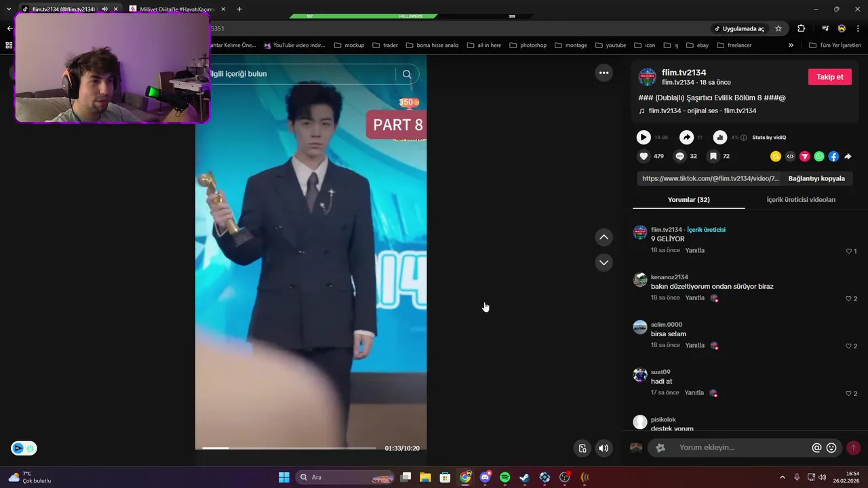The width and height of the screenshot is (868, 488).
Task: Reply to suat09 via Yanıtla
Action: tap(694, 392)
